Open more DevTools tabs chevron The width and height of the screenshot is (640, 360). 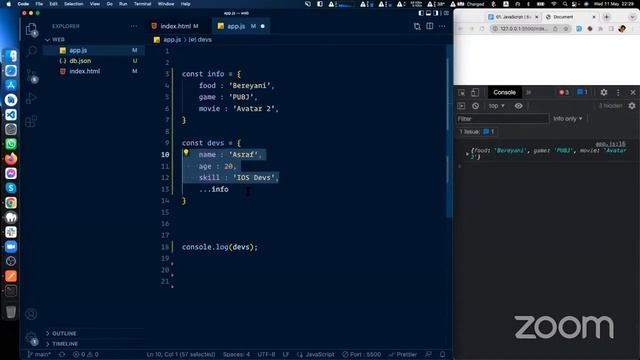coord(529,93)
